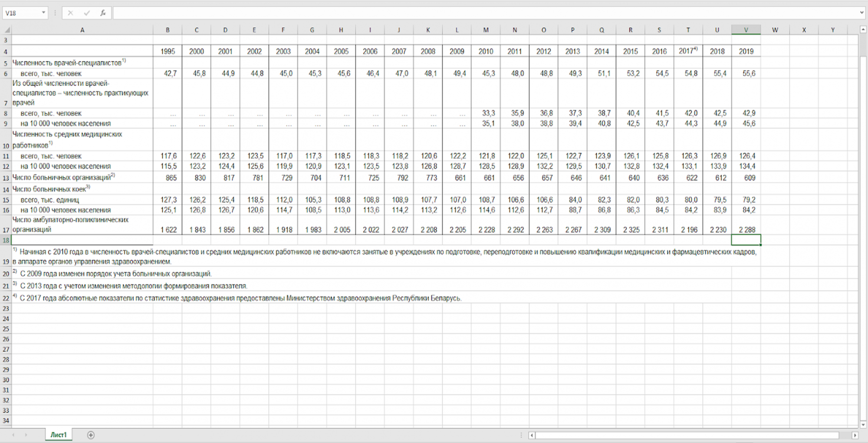Select column Y header
This screenshot has height=443, width=868.
click(832, 30)
